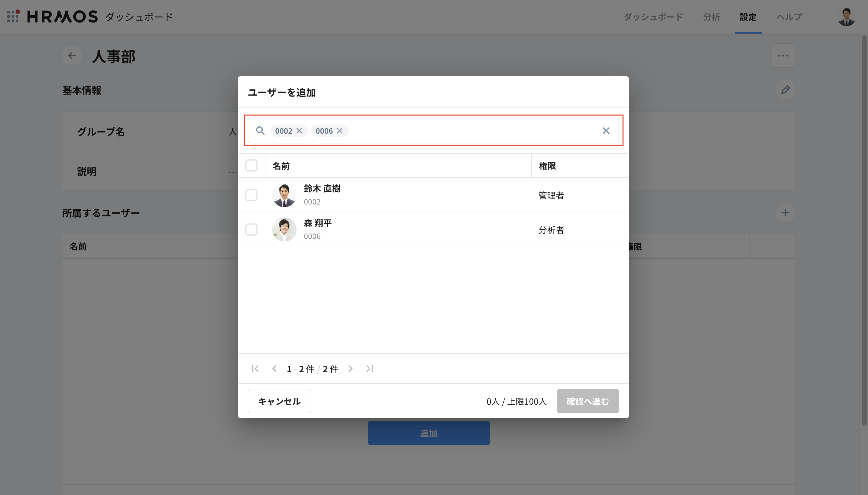Open the three-dot more options menu
The image size is (868, 495).
coord(782,56)
